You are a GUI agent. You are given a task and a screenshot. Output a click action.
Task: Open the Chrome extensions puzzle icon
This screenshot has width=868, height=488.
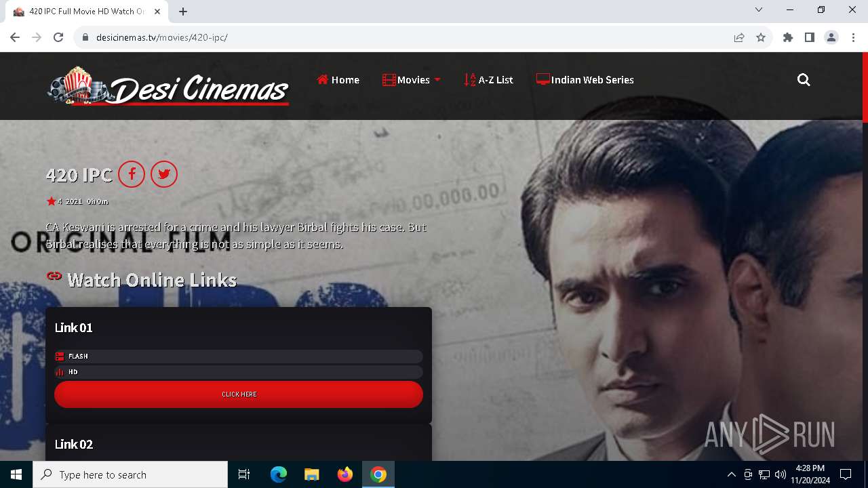point(788,37)
